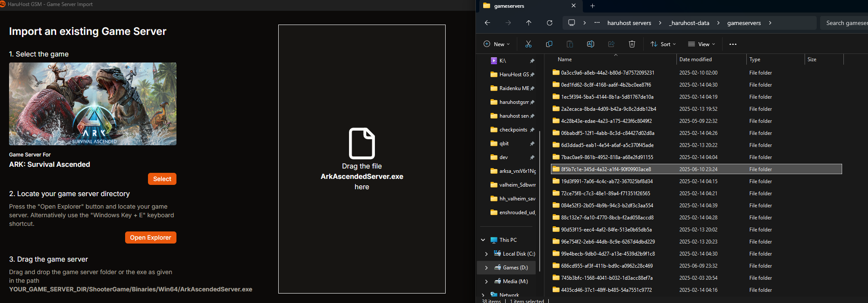Open the See more options ellipsis in toolbar

coord(733,44)
